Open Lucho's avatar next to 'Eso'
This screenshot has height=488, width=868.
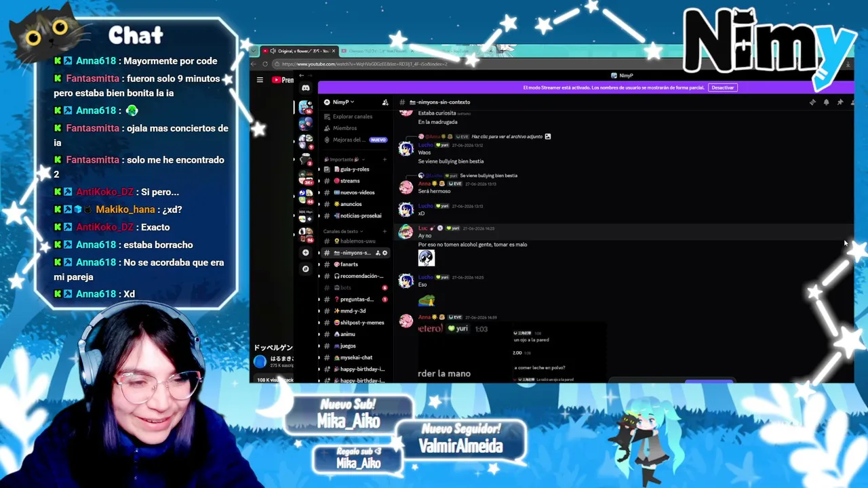pos(406,281)
